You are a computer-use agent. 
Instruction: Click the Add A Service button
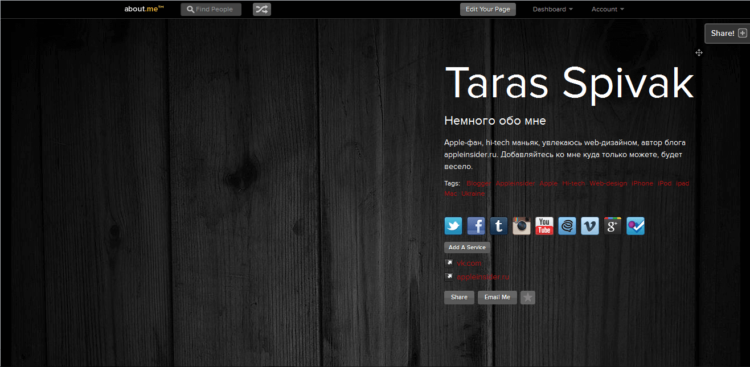[x=467, y=247]
